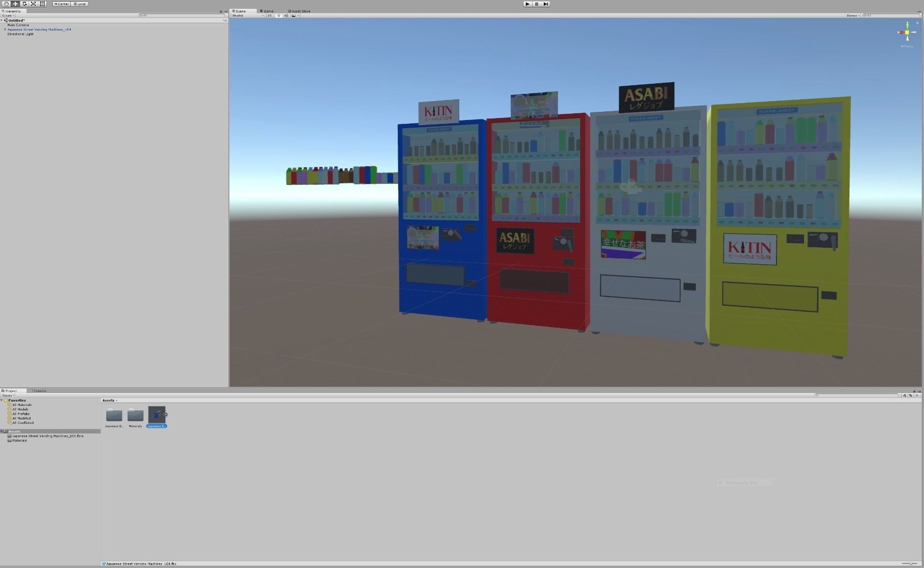
Task: Click the Pause button
Action: coord(537,4)
